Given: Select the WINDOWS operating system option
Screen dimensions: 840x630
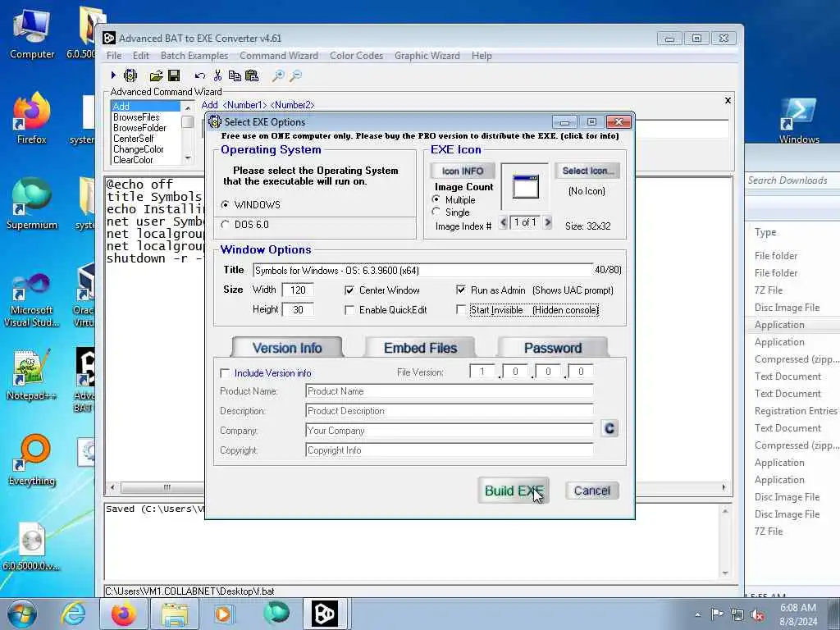Looking at the screenshot, I should (225, 204).
